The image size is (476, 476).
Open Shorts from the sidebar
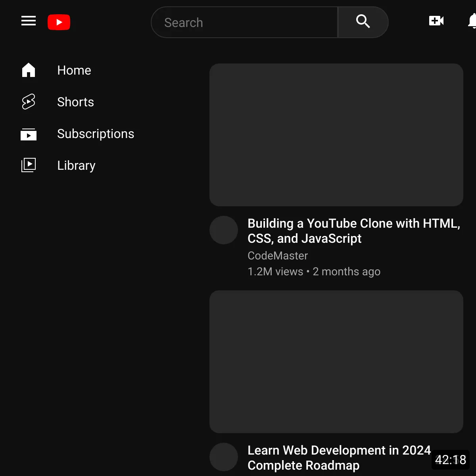(x=75, y=102)
